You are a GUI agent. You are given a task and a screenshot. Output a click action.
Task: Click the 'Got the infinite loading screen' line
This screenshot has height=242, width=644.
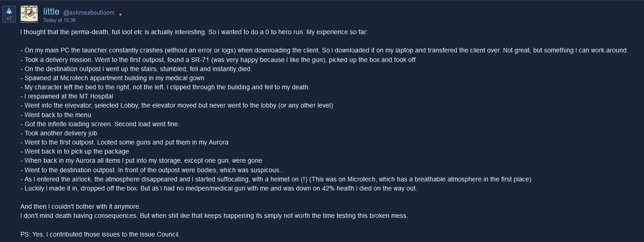coord(100,124)
